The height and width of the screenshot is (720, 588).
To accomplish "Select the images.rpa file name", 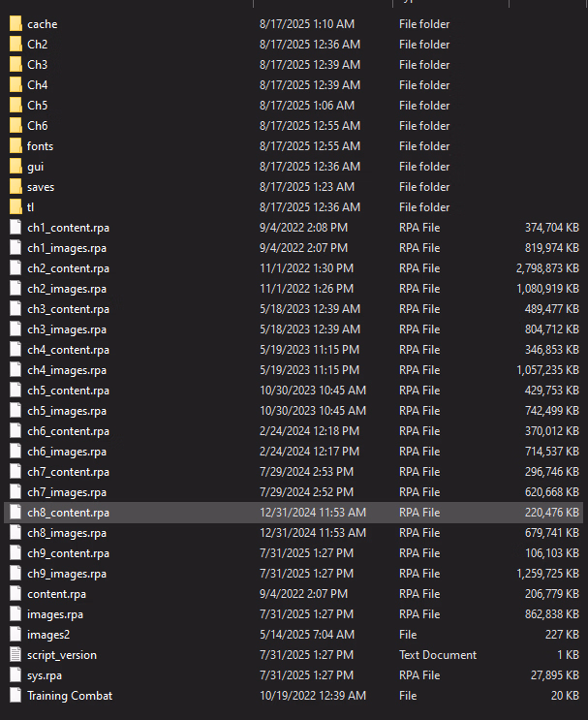I will [55, 614].
